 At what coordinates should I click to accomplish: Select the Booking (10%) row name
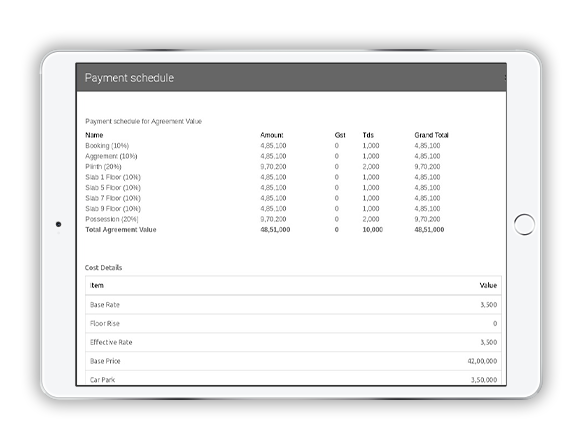point(107,146)
